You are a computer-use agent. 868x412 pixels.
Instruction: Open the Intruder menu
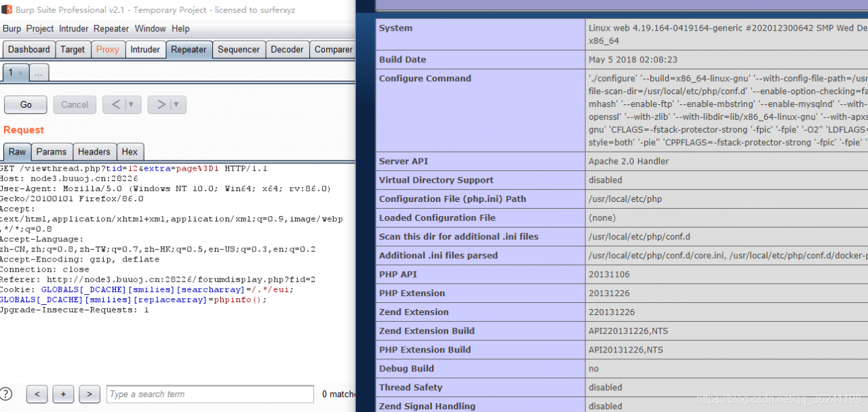(74, 28)
